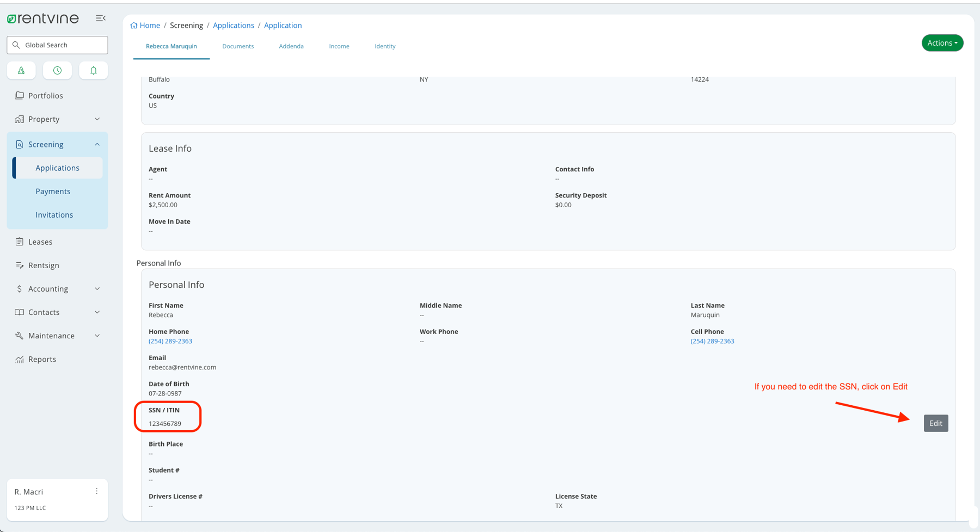
Task: Click the rocket quick-launch icon
Action: (x=21, y=70)
